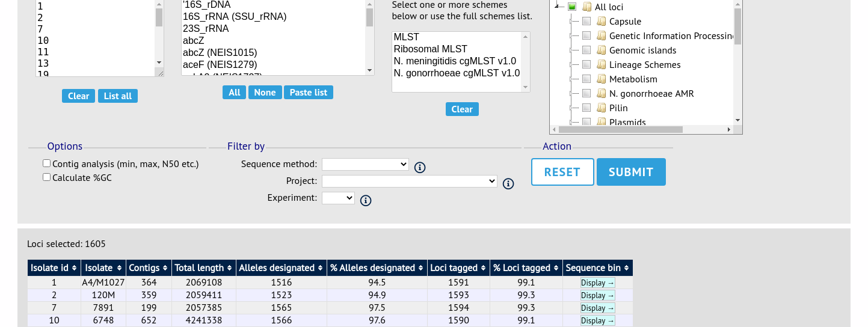Click the Metabolism folder icon
Viewport: 868px width, 327px height.
602,79
